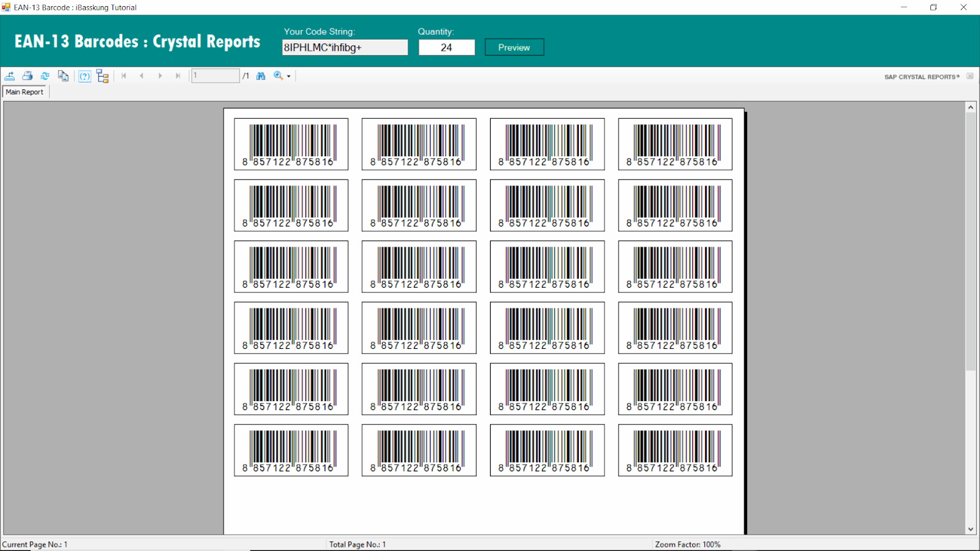Viewport: 980px width, 551px height.
Task: Click the Preview button
Action: pos(514,47)
